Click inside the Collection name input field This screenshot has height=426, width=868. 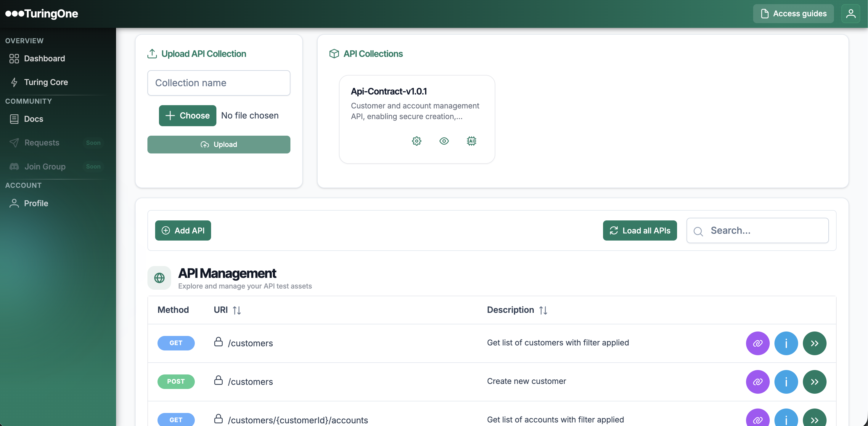(x=218, y=83)
